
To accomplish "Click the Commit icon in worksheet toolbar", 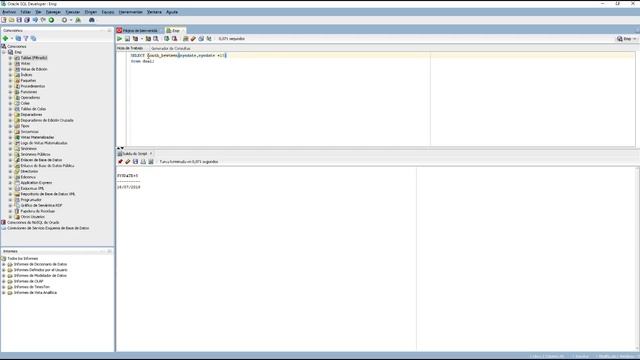I will point(167,39).
